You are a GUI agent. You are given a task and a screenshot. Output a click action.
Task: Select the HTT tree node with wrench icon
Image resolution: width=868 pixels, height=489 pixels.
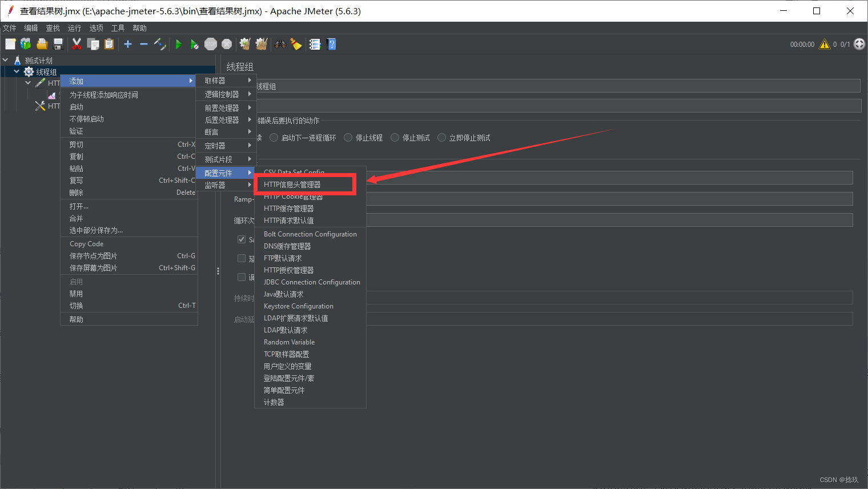(40, 106)
